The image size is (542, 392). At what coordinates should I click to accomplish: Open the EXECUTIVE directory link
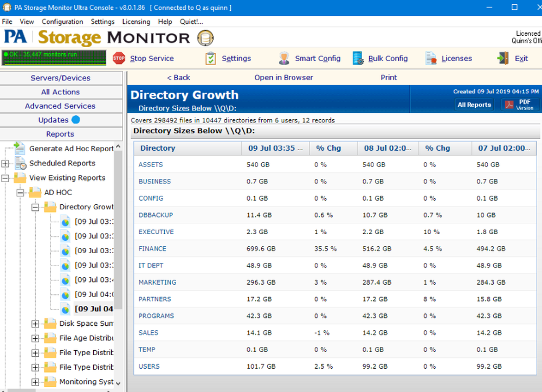pos(156,232)
